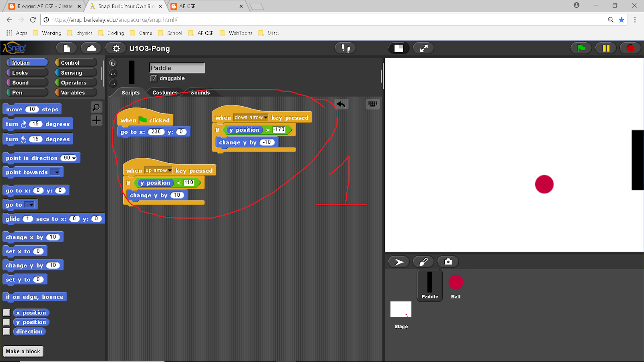Toggle keyboard entry in the scripts area
Viewport: 644px width, 362px height.
tap(373, 104)
